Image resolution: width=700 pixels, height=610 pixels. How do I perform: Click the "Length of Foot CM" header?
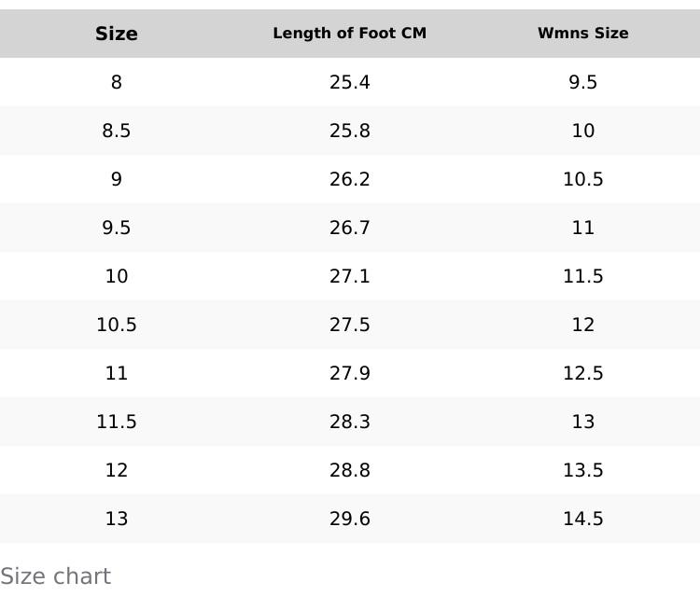[x=350, y=34]
